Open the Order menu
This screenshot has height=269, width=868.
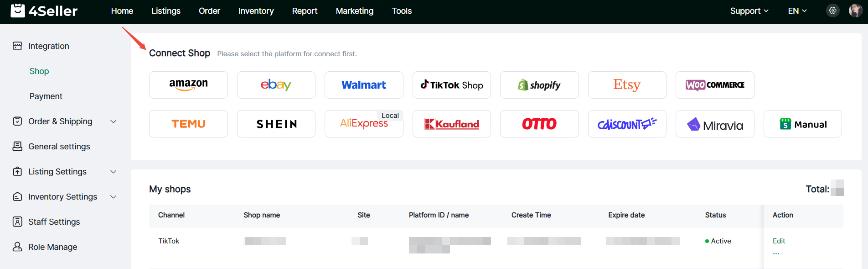[209, 11]
